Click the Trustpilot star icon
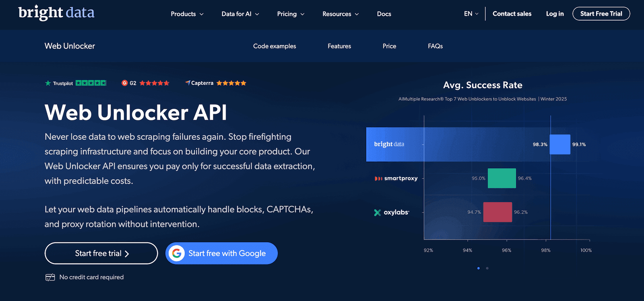Viewport: 644px width, 301px height. 48,83
